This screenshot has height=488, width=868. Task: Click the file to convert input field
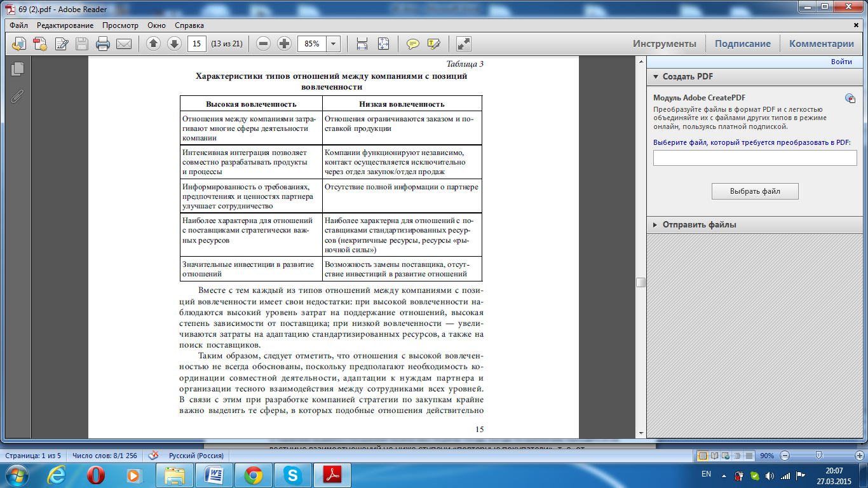tap(755, 158)
